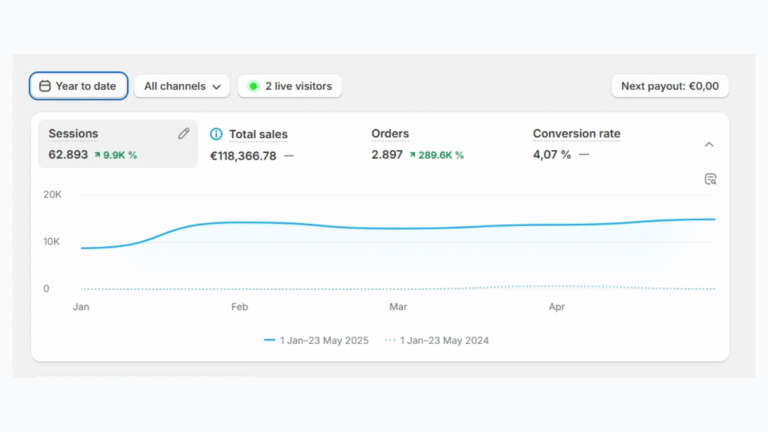Click the green arrow next to 9.9K %
Viewport: 768px width, 432px height.
coord(97,155)
